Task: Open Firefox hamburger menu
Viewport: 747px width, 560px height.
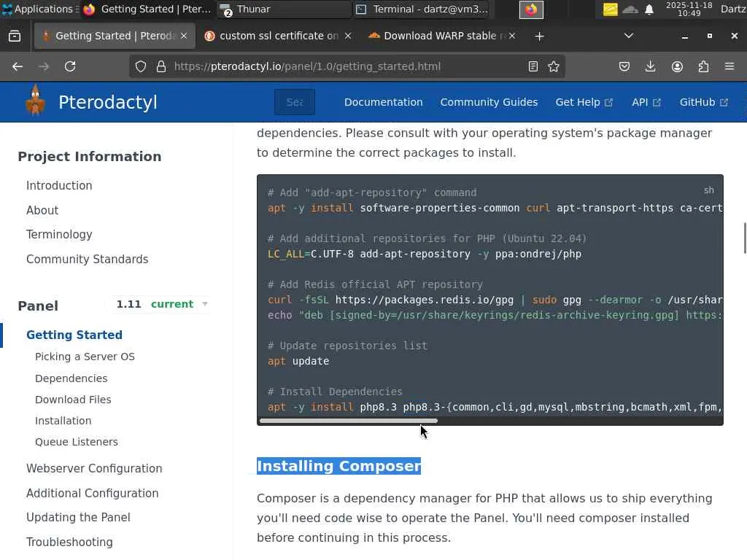Action: pyautogui.click(x=729, y=66)
